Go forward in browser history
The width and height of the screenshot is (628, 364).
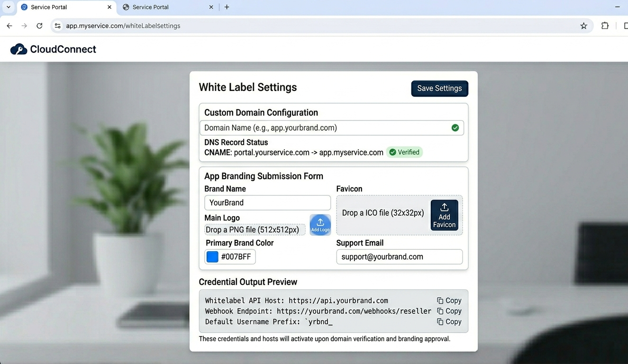tap(24, 26)
